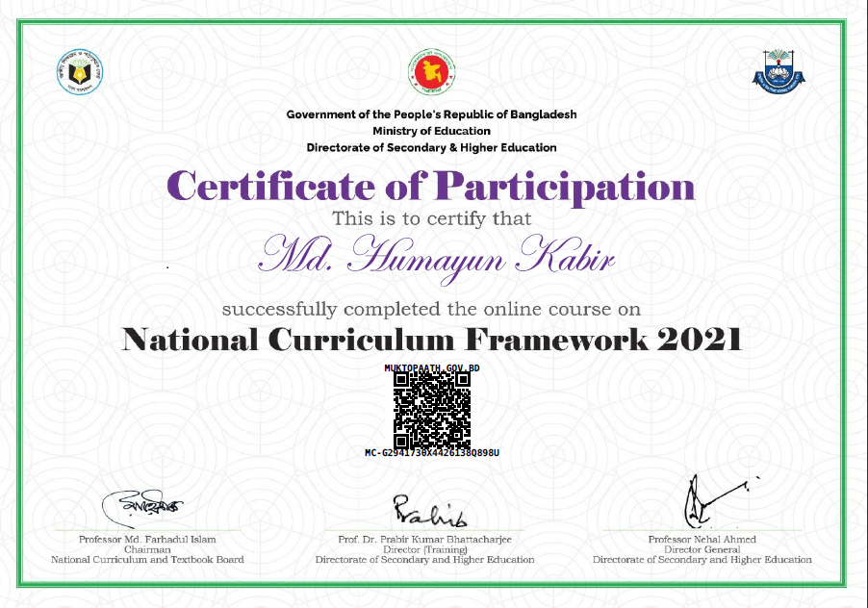Click the certificate ID MC-G2941730X4426138Q898U
868x608 pixels.
pyautogui.click(x=432, y=452)
